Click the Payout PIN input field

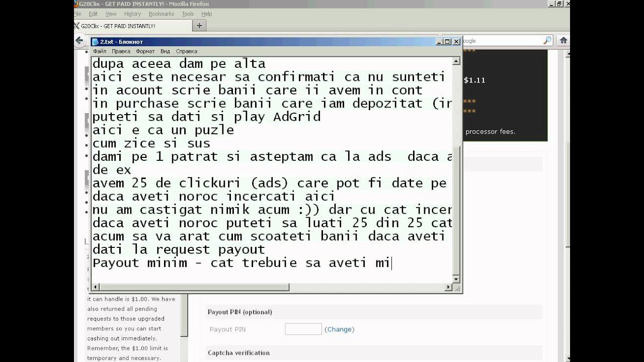[x=303, y=329]
